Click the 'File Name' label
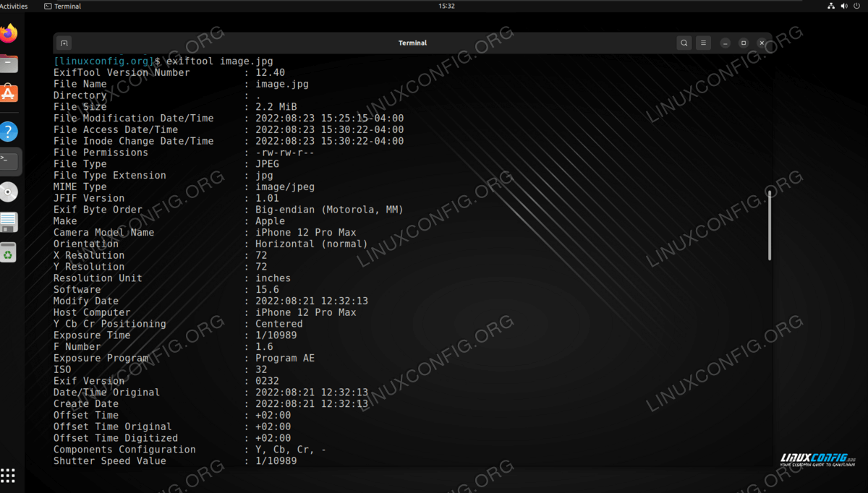The height and width of the screenshot is (493, 868). coord(80,84)
